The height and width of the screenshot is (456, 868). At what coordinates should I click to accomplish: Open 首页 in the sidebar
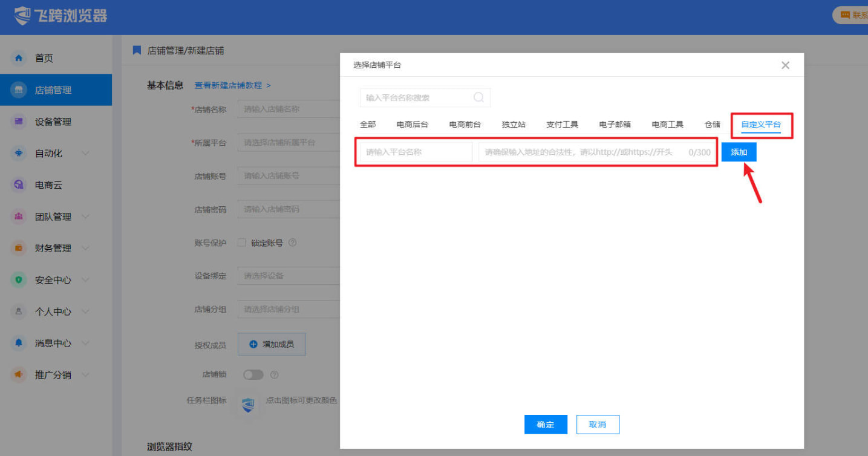(56, 58)
